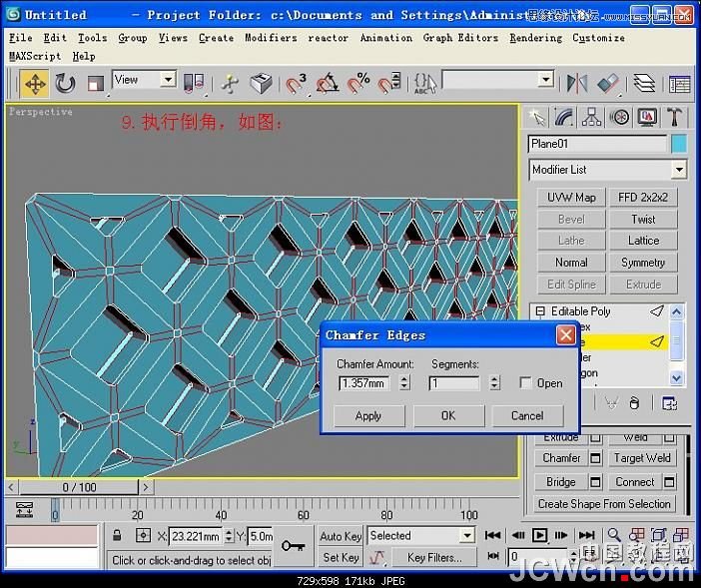Open the Utilities hammer tab

(674, 118)
